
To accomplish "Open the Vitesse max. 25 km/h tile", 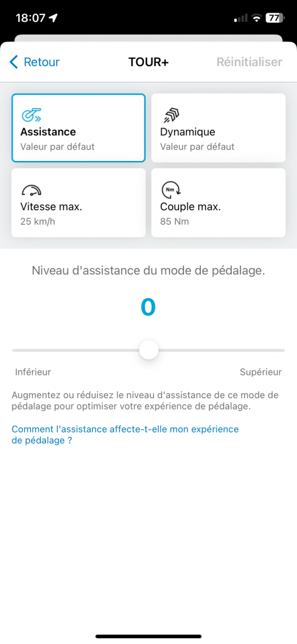I will pos(78,203).
